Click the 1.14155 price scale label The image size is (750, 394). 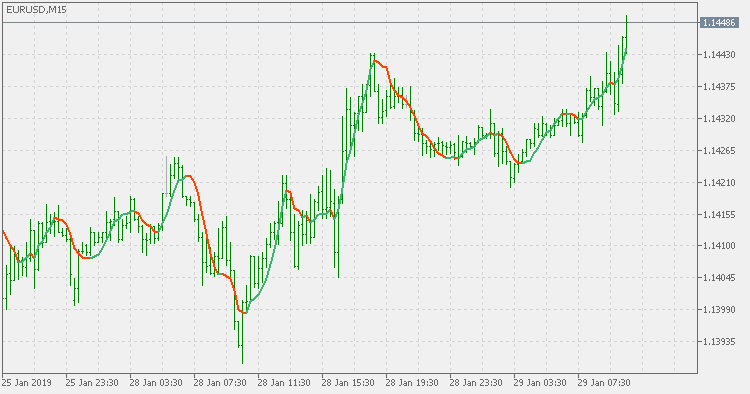[x=719, y=214]
